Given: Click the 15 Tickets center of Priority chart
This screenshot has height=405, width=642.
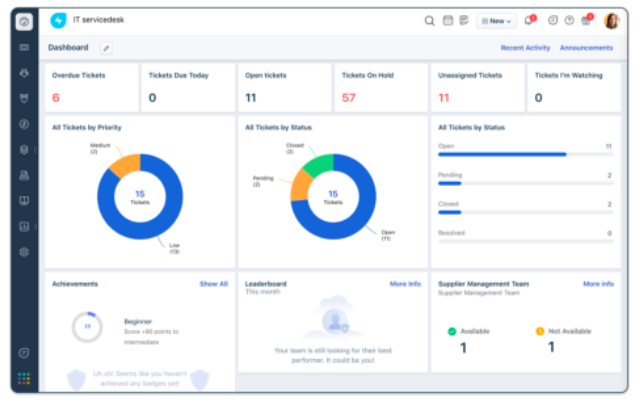Looking at the screenshot, I should pos(140,197).
